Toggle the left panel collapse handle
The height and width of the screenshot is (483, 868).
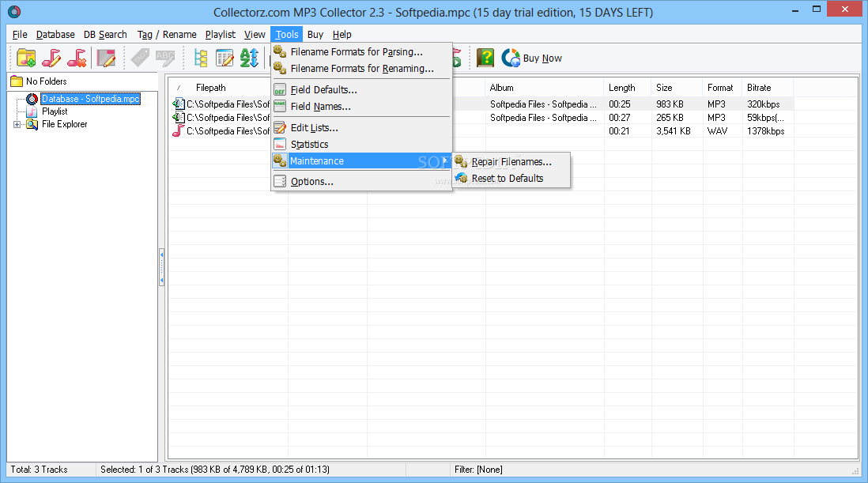point(161,267)
